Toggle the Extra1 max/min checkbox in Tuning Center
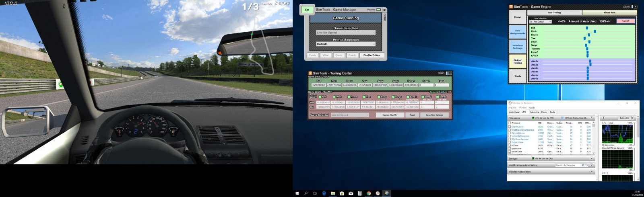This screenshot has width=644, height=197. click(409, 97)
